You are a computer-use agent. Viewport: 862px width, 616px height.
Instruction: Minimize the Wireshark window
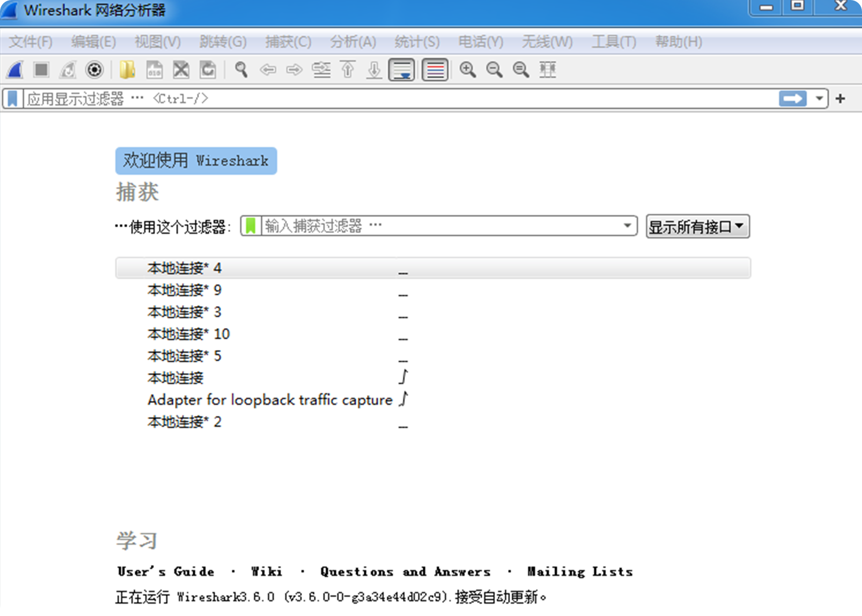click(766, 7)
